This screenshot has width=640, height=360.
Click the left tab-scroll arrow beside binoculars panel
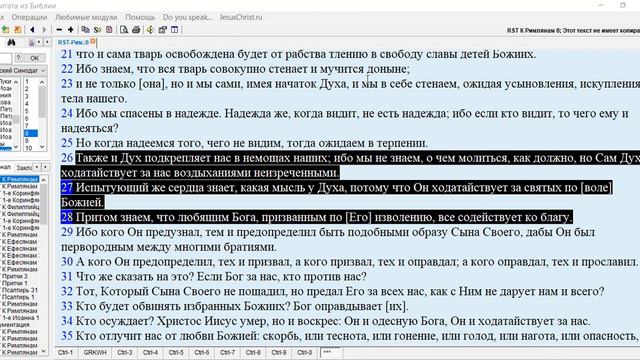[39, 42]
